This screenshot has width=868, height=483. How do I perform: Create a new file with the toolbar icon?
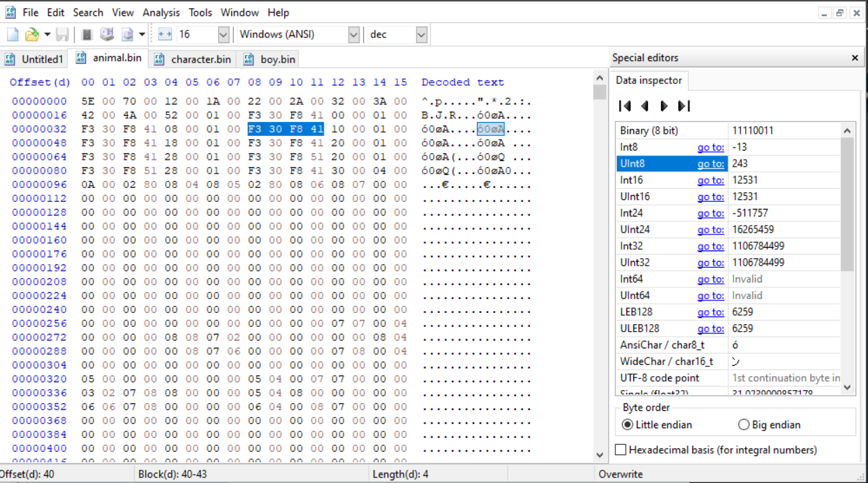click(x=12, y=34)
